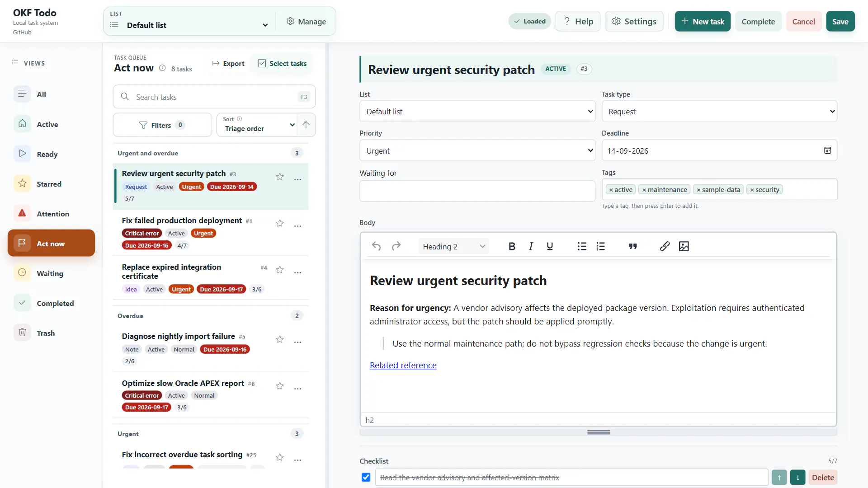This screenshot has height=488, width=868.
Task: Insert a blockquote
Action: pyautogui.click(x=633, y=246)
